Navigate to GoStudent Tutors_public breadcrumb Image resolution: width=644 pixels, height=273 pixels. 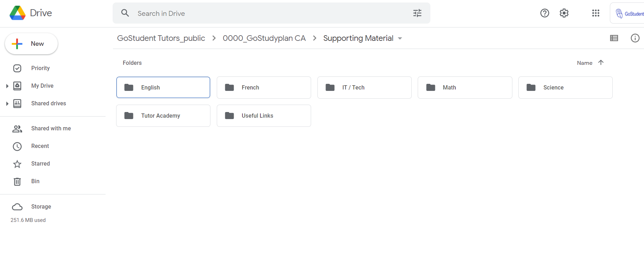(x=161, y=38)
